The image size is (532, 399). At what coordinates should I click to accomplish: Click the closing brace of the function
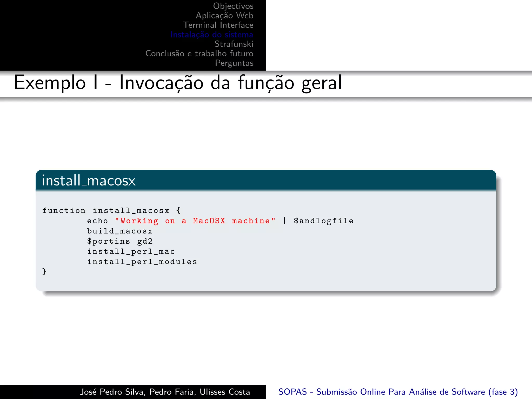tap(44, 272)
